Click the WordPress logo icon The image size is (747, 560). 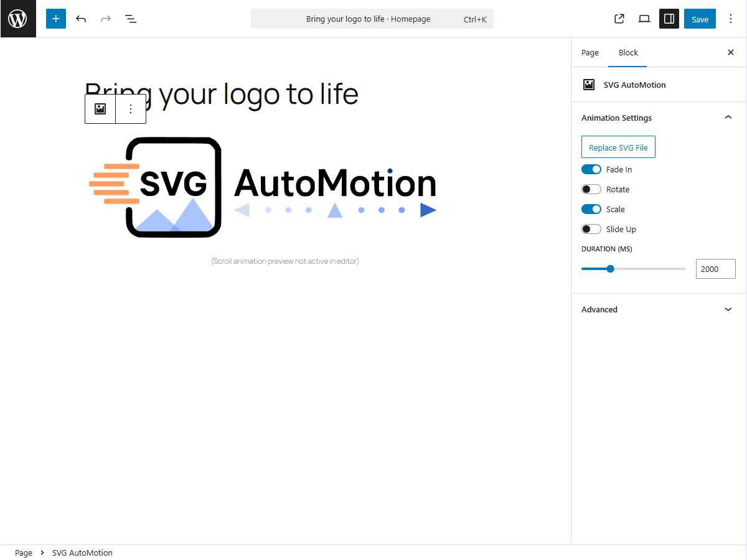pyautogui.click(x=18, y=19)
